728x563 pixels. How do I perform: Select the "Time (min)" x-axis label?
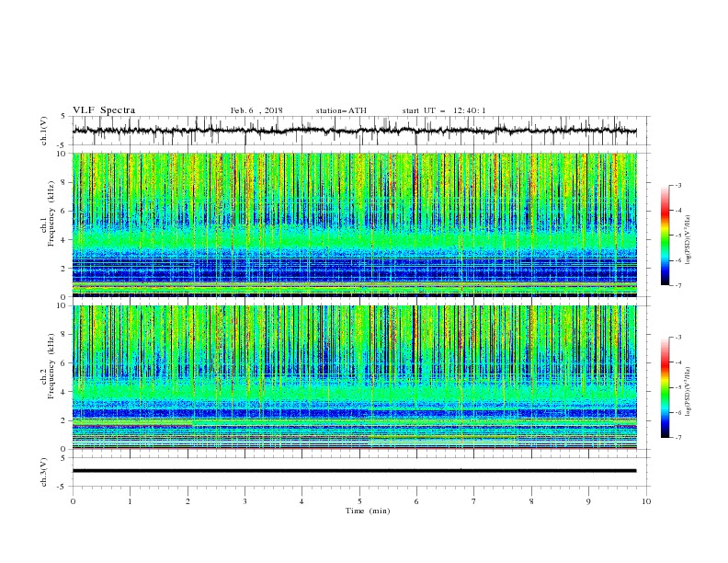coord(368,511)
